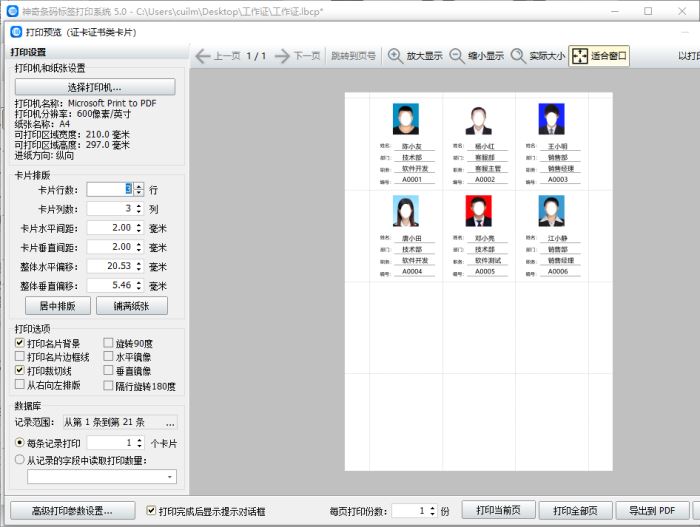Click card A0001 photo thumbnail
This screenshot has height=527, width=700.
coord(406,119)
